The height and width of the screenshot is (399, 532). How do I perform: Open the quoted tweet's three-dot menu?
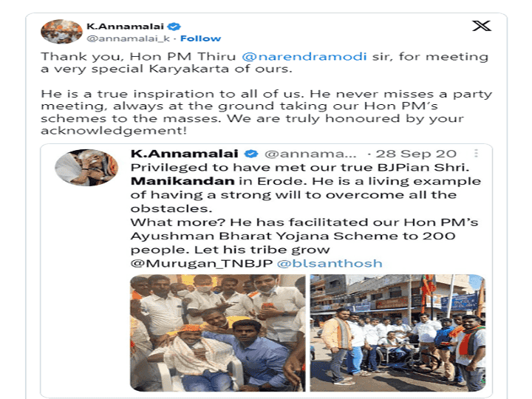click(x=476, y=154)
